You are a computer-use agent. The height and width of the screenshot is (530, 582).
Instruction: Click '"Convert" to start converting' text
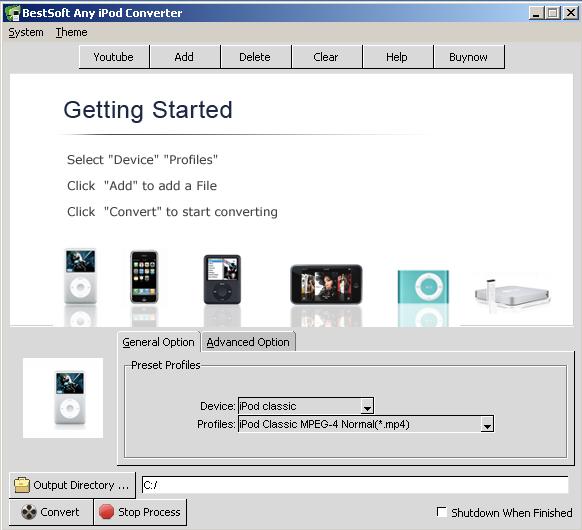[x=191, y=212]
